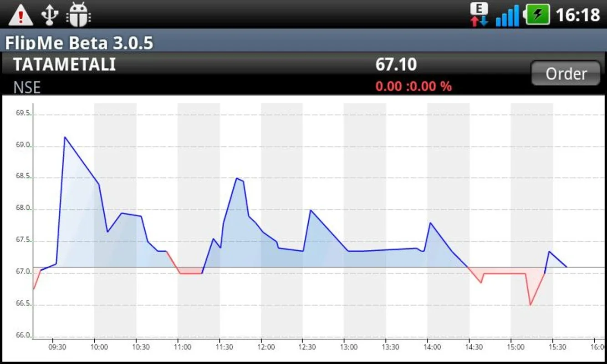607x364 pixels.
Task: Tap the chart peak at 68.5 near 11:45
Action: [237, 178]
